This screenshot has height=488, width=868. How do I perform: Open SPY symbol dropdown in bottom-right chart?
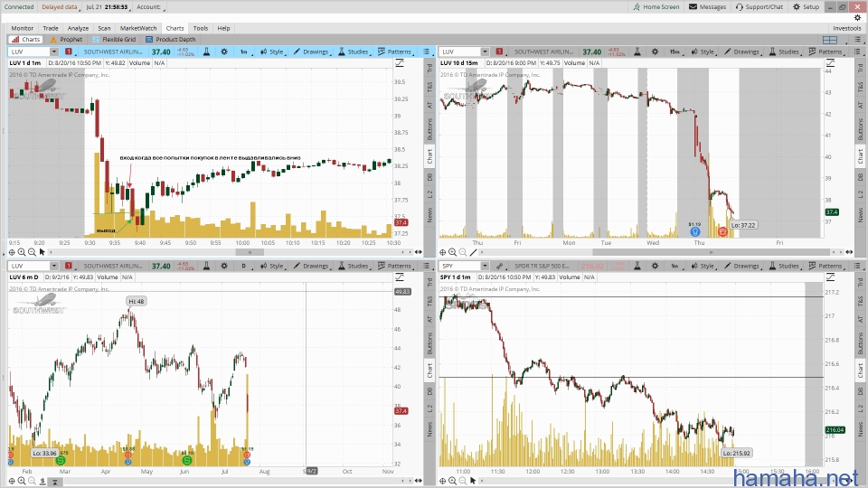click(x=485, y=266)
